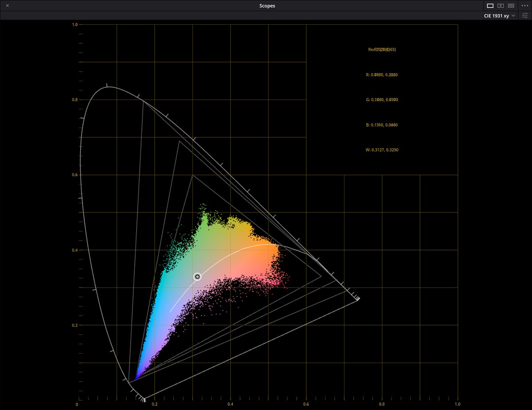Open the three-dot options menu

click(x=524, y=6)
